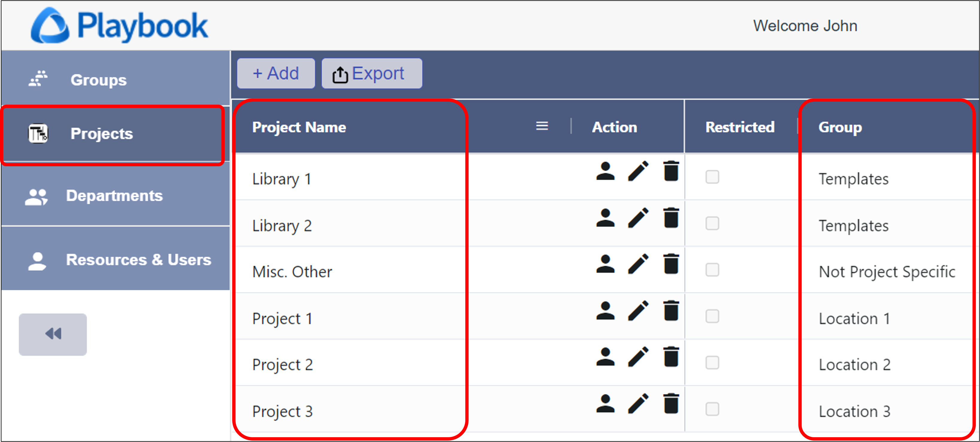Click the user icon for Misc. Other

[x=605, y=264]
